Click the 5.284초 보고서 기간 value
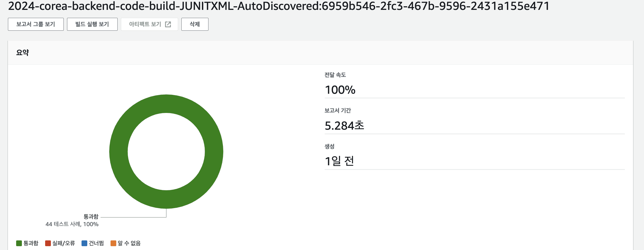Screen dimensions: 644x250 [x=344, y=126]
